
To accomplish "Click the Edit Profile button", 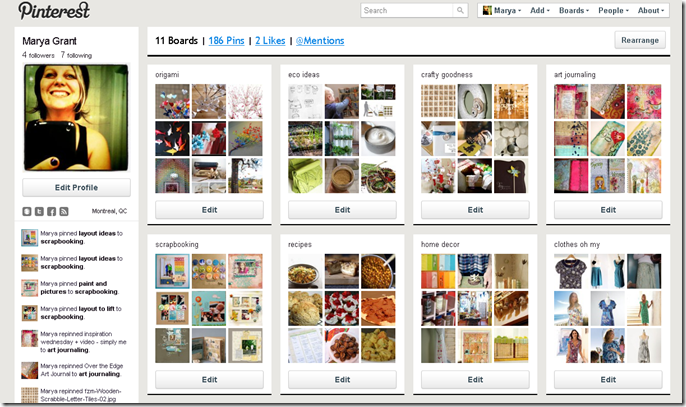I will pos(76,188).
